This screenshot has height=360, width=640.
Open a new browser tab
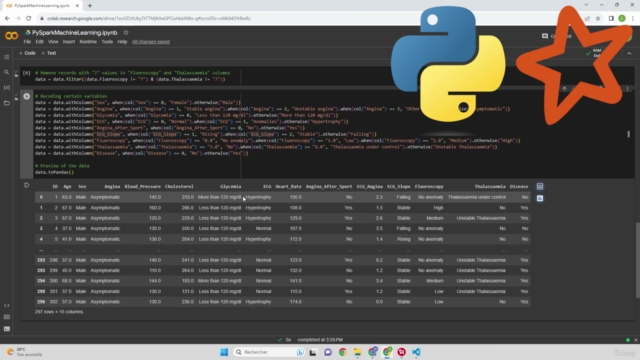90,6
